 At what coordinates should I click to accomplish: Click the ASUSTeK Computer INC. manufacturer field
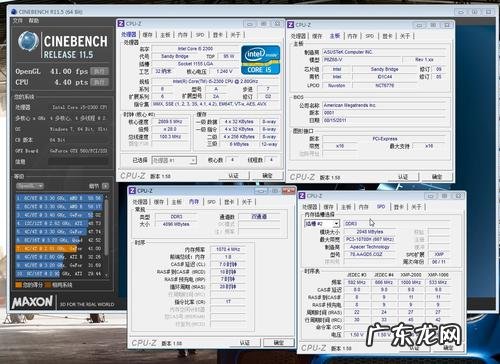[384, 52]
